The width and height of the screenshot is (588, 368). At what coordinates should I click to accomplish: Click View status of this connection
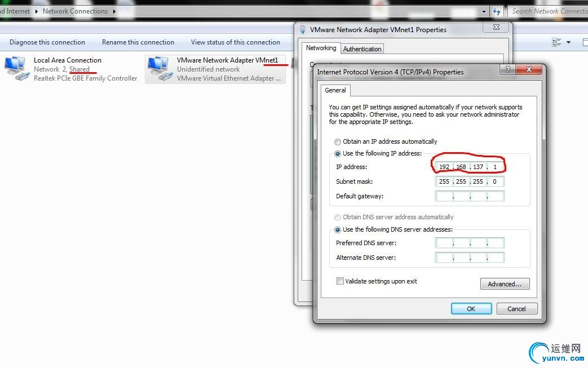[236, 42]
